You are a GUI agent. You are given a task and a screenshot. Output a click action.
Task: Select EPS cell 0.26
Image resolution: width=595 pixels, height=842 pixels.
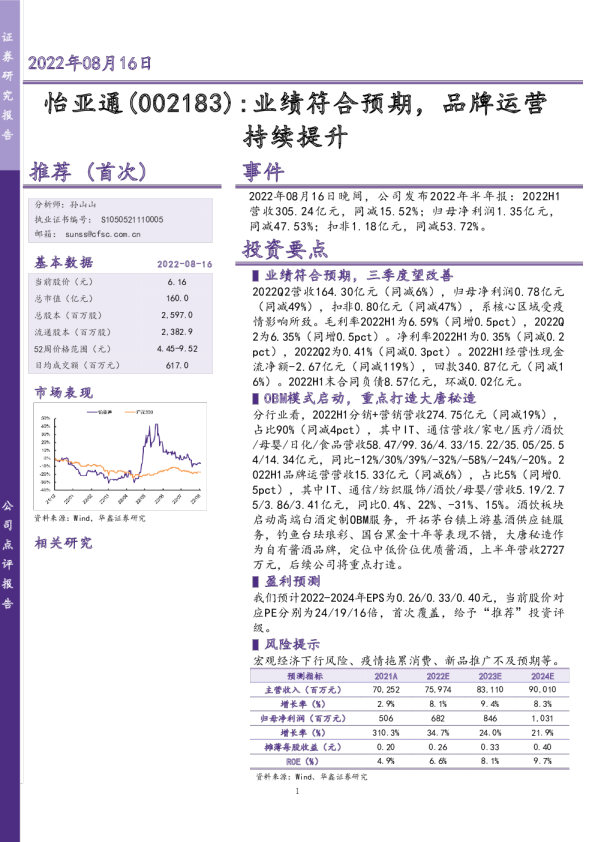(x=438, y=747)
